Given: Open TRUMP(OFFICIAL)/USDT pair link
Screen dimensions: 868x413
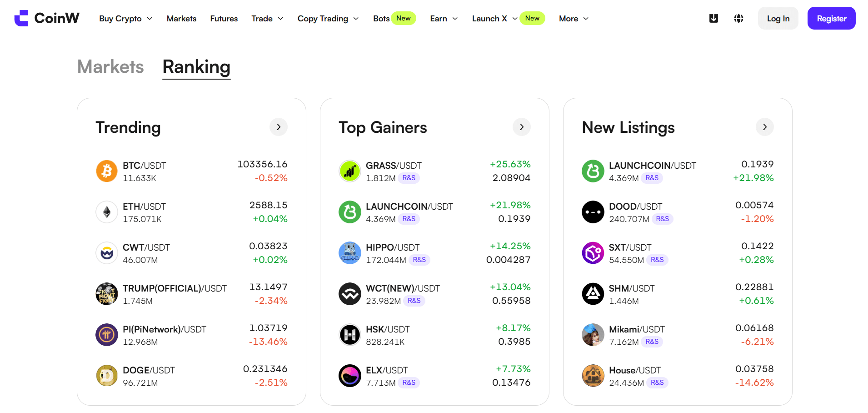Looking at the screenshot, I should [175, 288].
